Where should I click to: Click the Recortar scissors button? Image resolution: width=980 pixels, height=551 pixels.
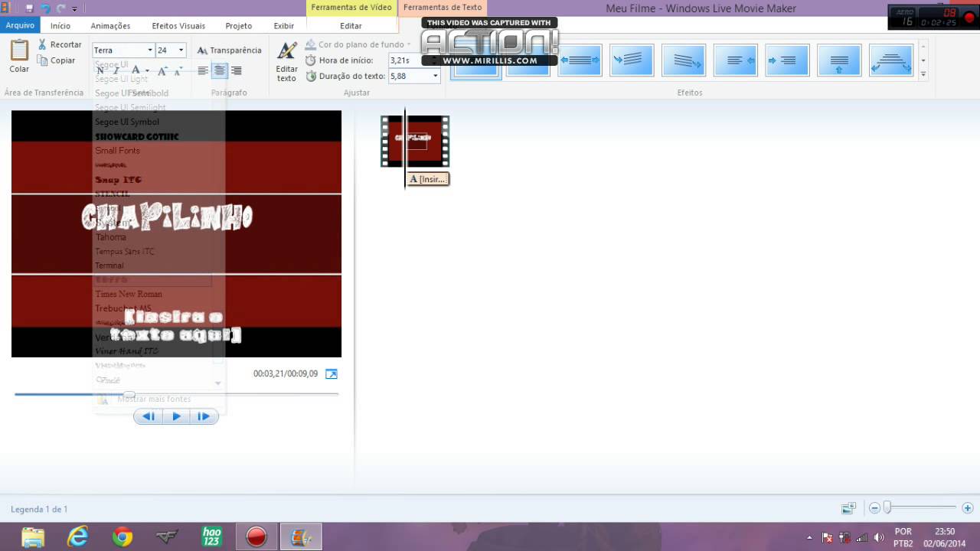[x=60, y=44]
